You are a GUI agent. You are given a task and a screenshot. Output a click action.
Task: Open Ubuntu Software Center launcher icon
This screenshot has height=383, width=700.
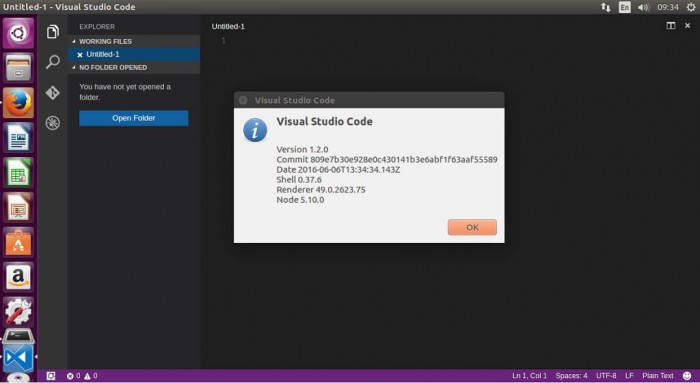tap(18, 242)
